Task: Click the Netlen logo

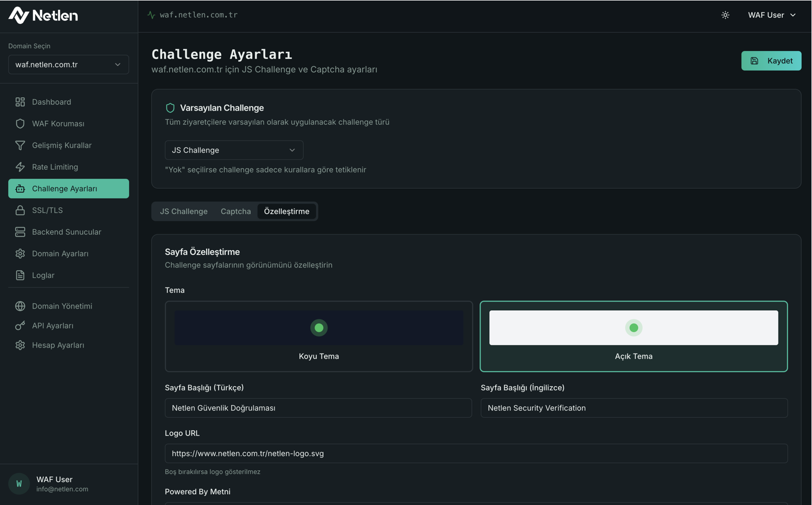Action: [43, 15]
